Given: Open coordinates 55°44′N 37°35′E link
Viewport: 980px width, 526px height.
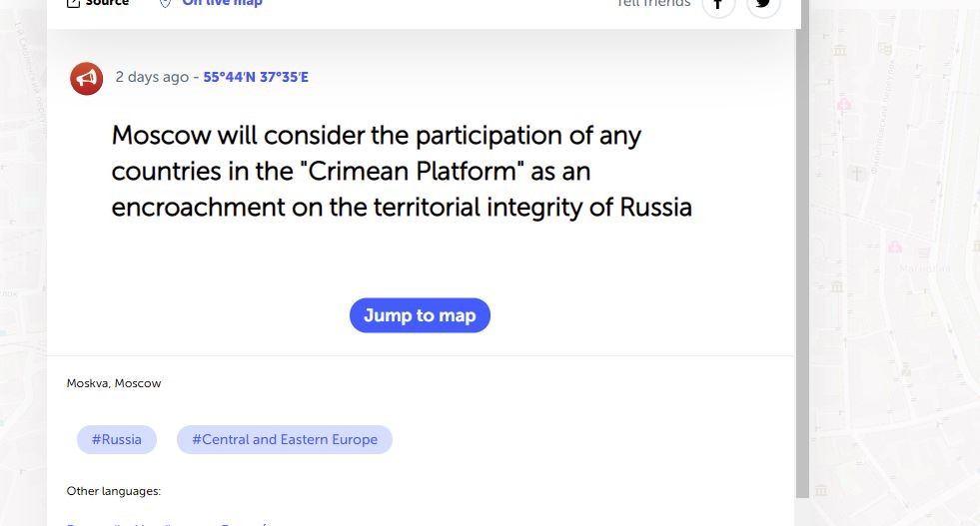Looking at the screenshot, I should [256, 77].
